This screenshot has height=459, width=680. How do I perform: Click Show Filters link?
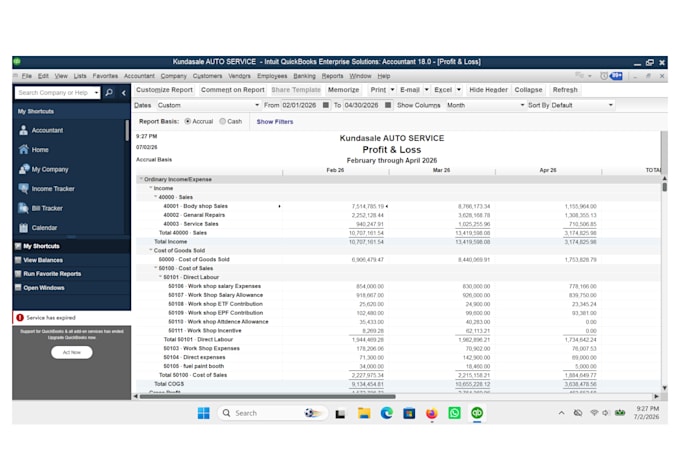(275, 121)
